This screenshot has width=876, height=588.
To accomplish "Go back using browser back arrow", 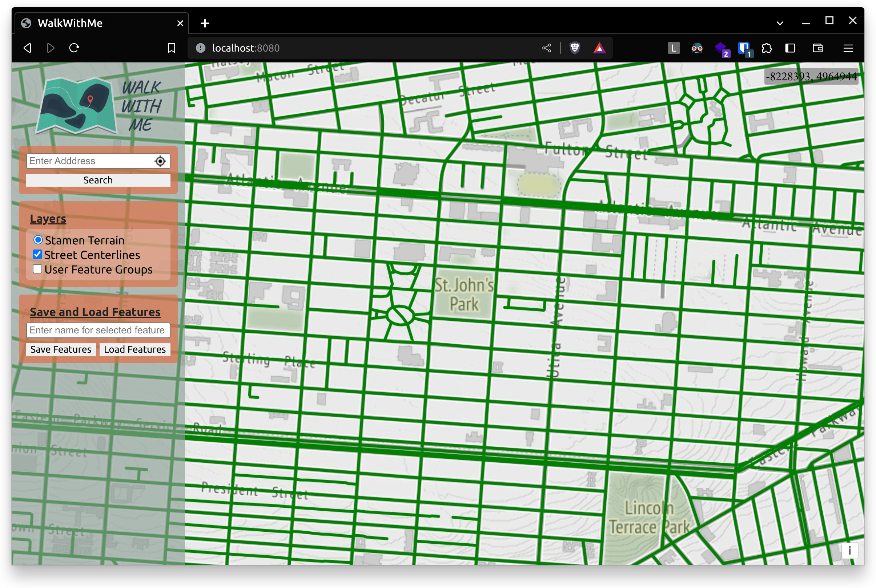I will coord(28,48).
